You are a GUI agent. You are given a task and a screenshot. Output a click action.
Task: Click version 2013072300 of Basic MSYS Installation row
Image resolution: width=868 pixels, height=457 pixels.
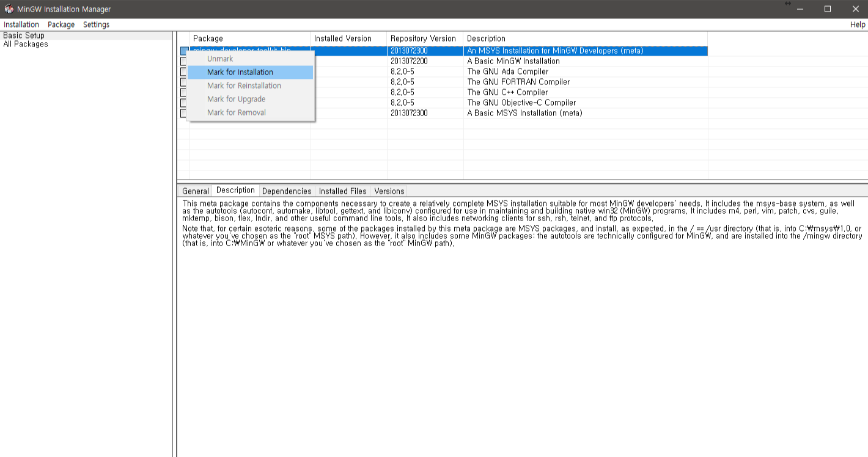409,113
